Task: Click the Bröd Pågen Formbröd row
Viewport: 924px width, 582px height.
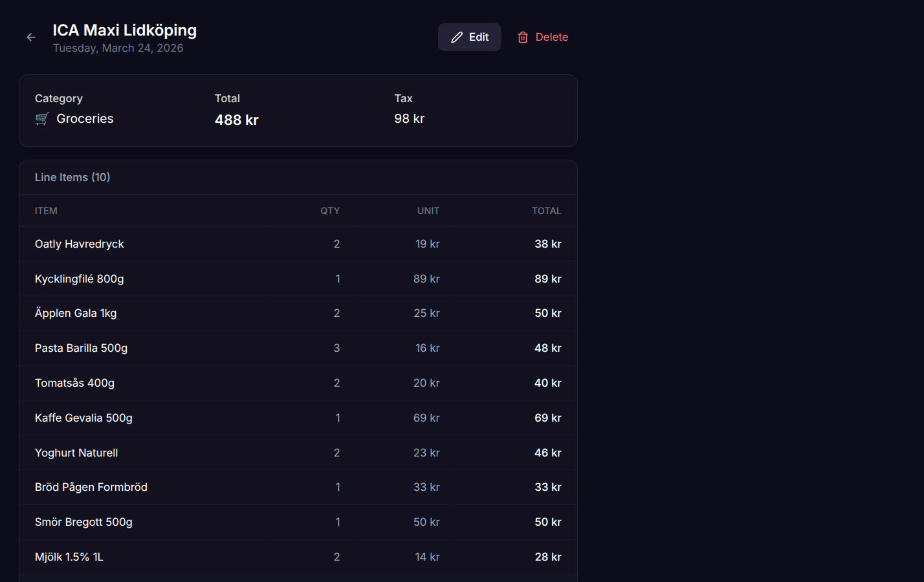Action: pos(91,487)
